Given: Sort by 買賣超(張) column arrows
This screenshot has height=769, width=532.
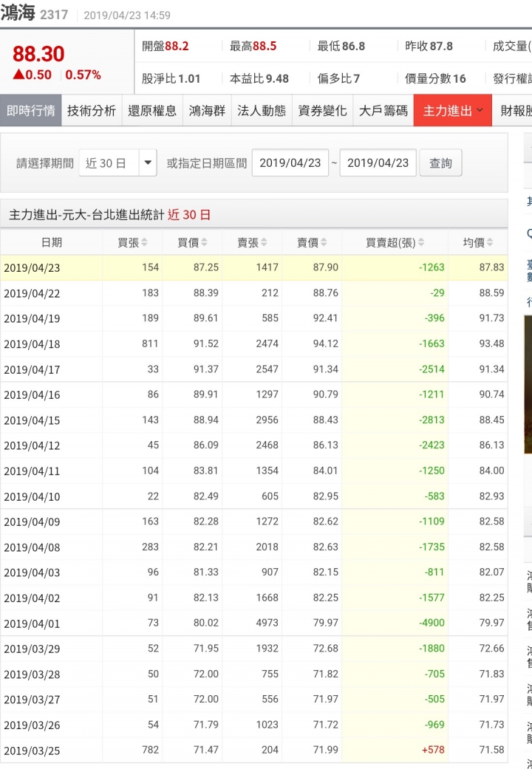Looking at the screenshot, I should [x=421, y=242].
